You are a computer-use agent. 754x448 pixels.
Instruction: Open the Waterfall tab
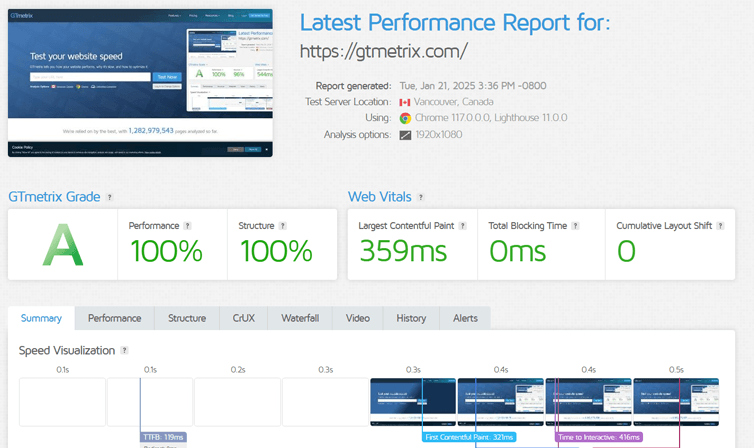click(300, 318)
